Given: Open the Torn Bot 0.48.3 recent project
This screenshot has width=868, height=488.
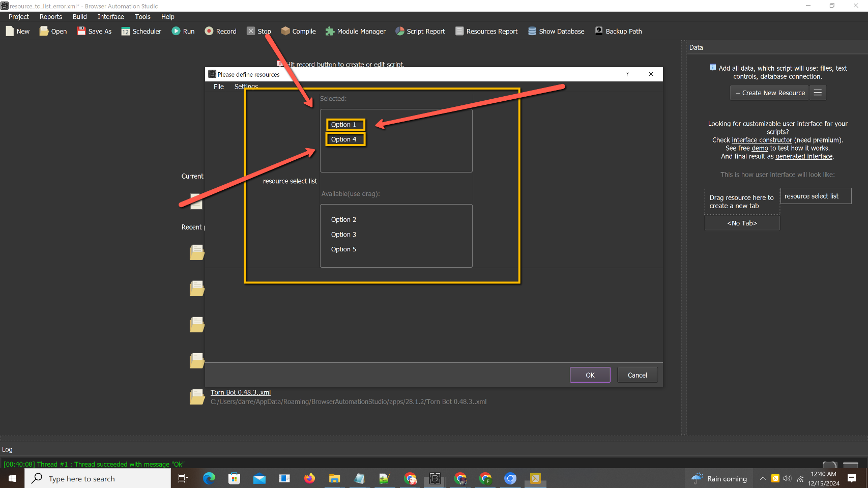Looking at the screenshot, I should [x=241, y=392].
